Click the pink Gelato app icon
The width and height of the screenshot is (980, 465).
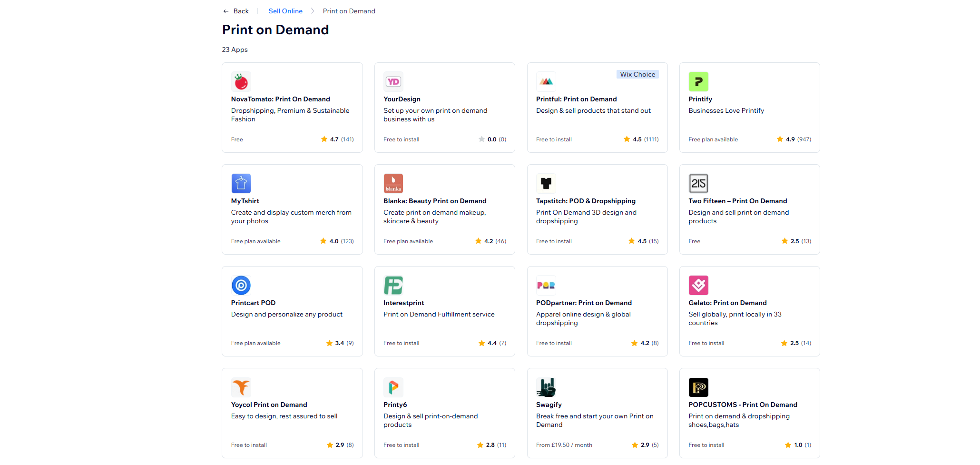click(698, 286)
